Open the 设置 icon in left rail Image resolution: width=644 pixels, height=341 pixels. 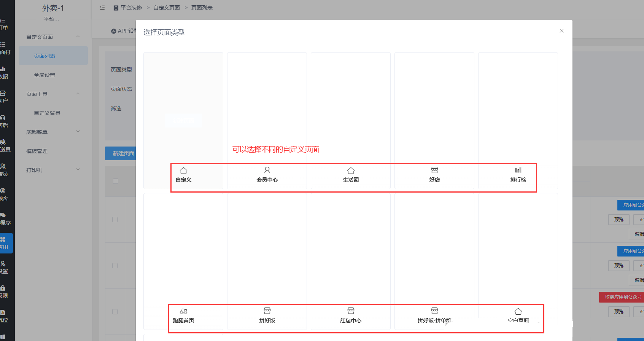click(x=3, y=264)
